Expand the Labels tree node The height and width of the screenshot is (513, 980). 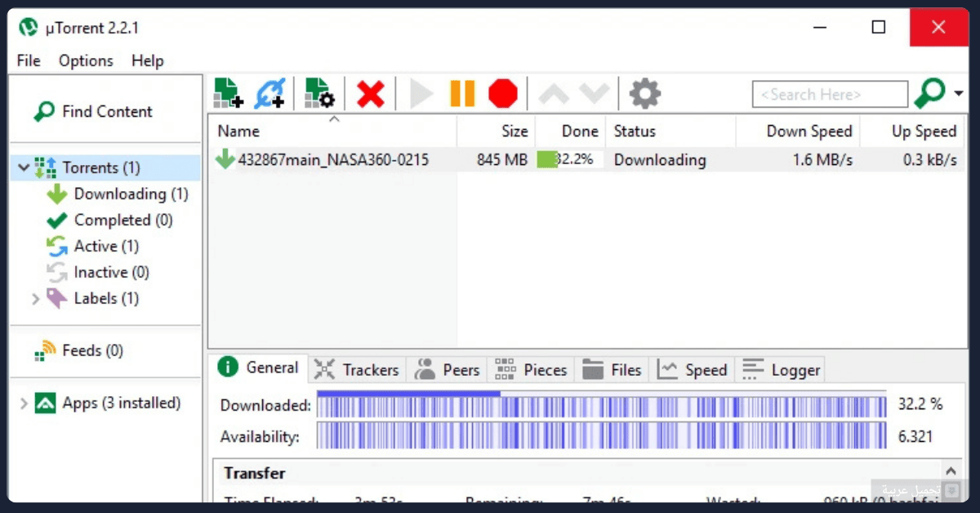click(x=35, y=299)
